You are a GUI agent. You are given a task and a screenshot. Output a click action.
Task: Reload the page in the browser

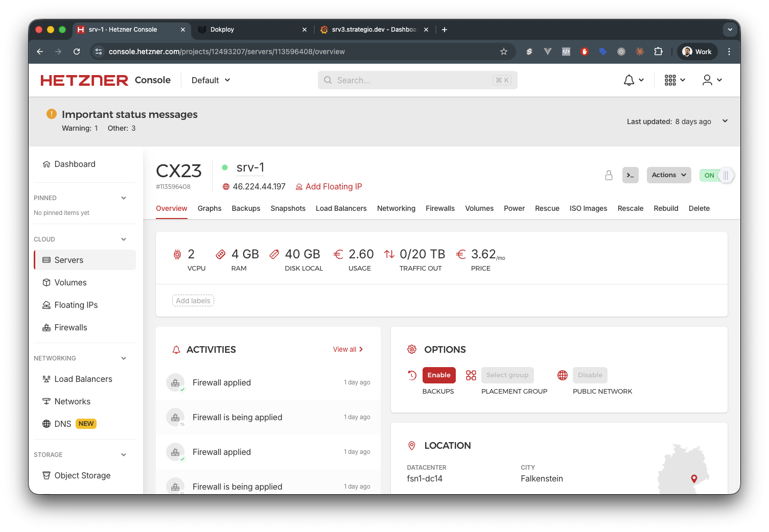tap(77, 52)
